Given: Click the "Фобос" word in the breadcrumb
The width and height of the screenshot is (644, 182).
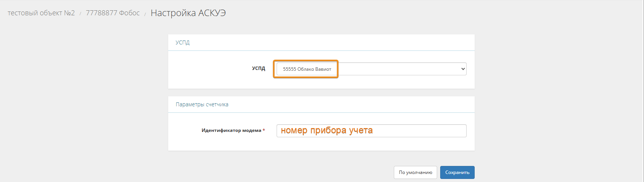Looking at the screenshot, I should (x=129, y=13).
